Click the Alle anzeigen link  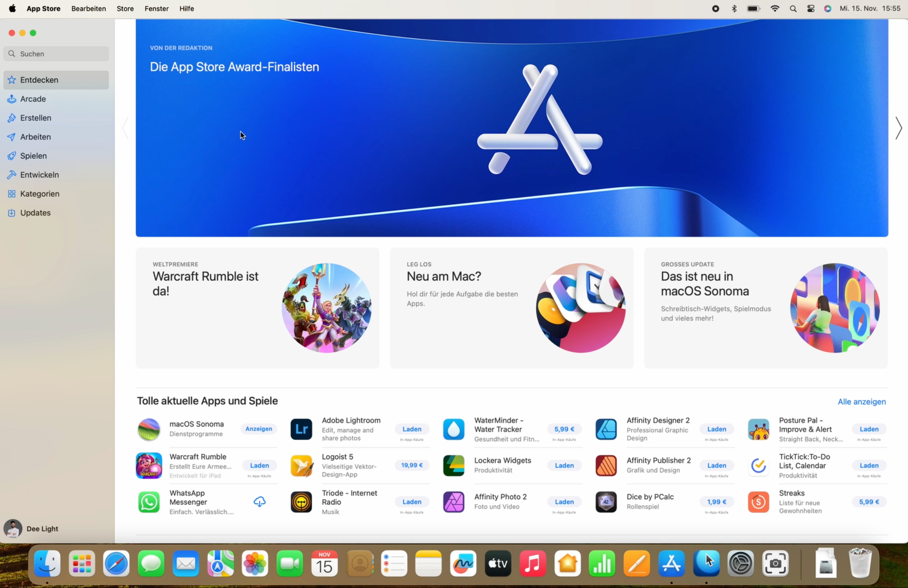tap(862, 402)
